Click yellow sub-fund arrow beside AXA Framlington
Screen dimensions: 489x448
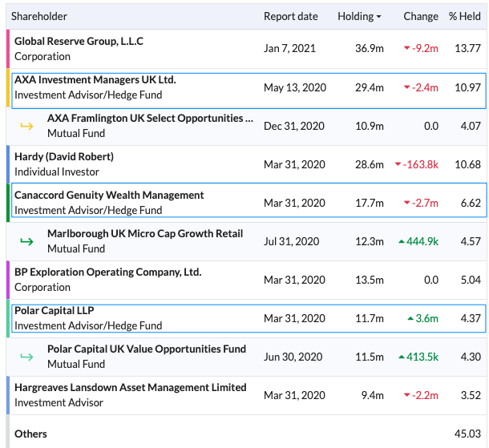tap(26, 126)
